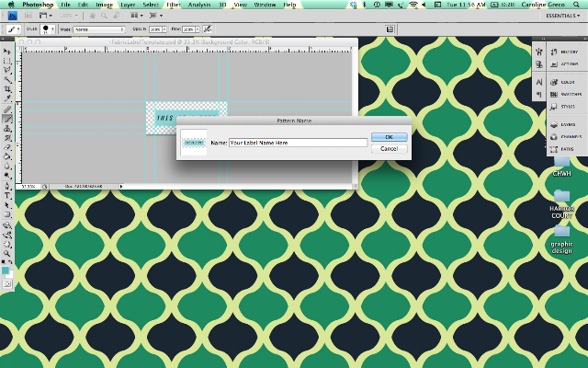588x368 pixels.
Task: Click the teal foreground color swatch
Action: point(6,270)
